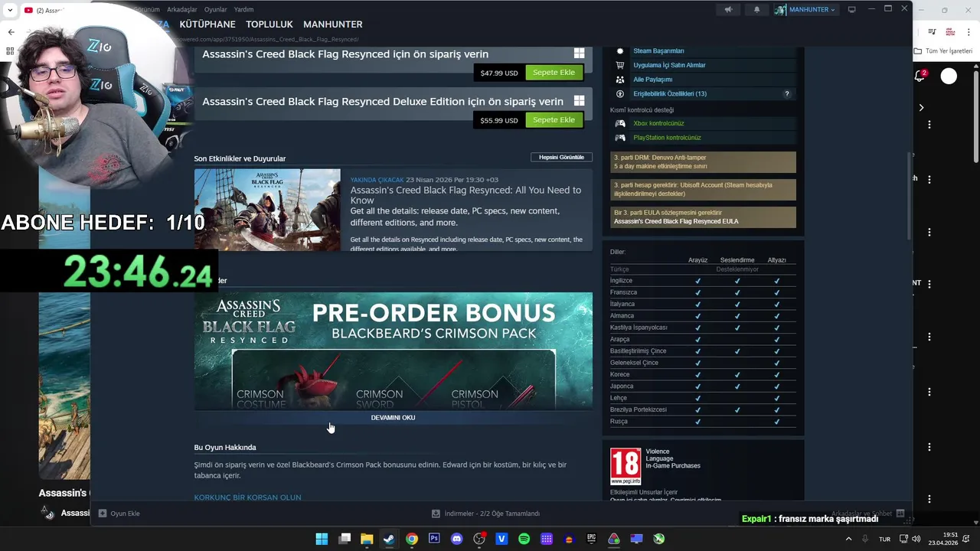Enter Steam Big Picture mode icon
This screenshot has height=551, width=980.
coord(851,9)
